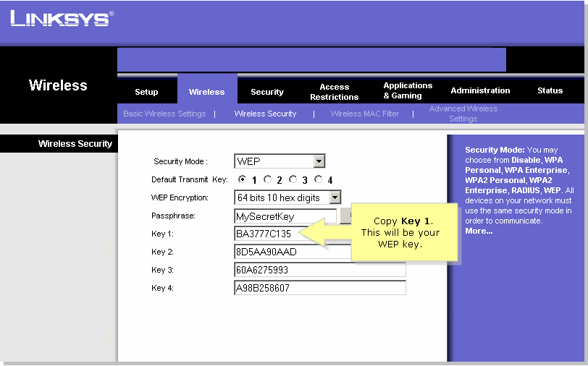This screenshot has height=366, width=588.
Task: Open the Security Mode WEP dropdown
Action: pos(280,161)
